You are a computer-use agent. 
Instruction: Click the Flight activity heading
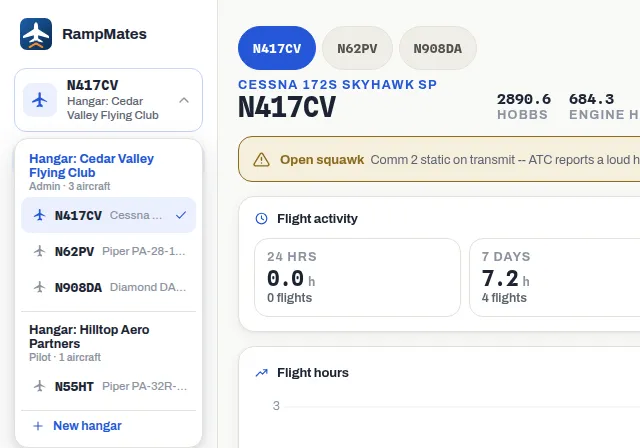click(x=317, y=219)
